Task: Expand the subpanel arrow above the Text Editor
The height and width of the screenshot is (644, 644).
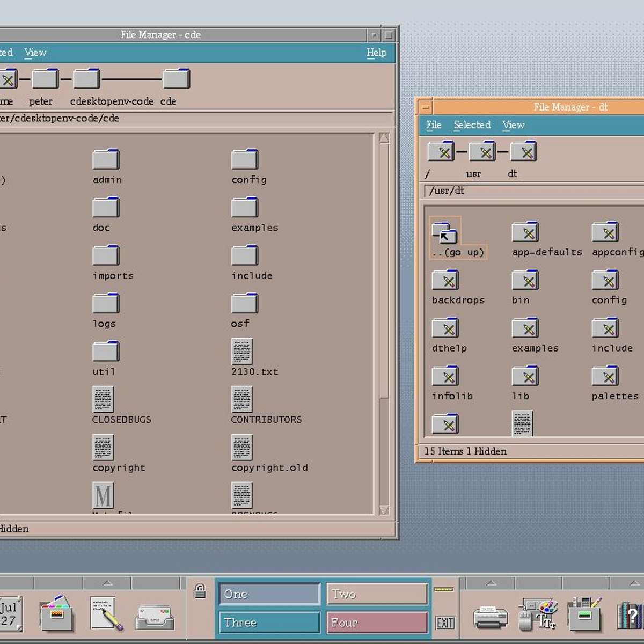Action: (107, 581)
